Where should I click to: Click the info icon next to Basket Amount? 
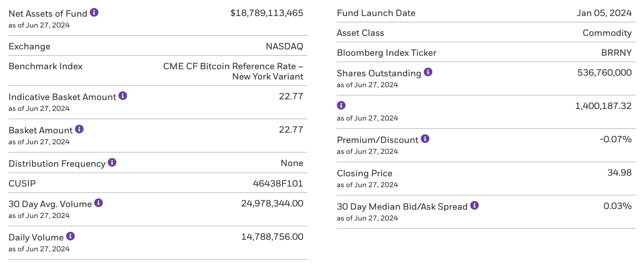coord(79,129)
